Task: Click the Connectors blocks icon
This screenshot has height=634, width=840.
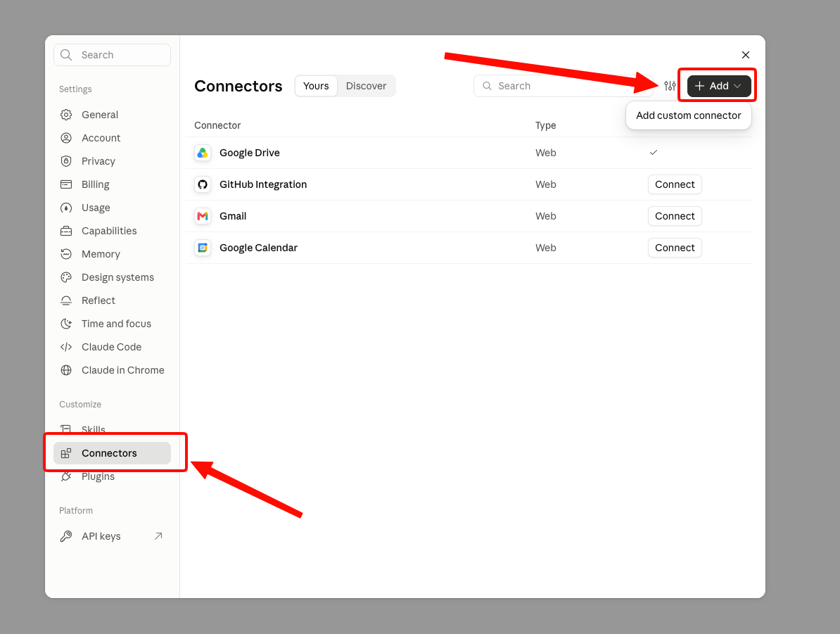Action: tap(66, 453)
